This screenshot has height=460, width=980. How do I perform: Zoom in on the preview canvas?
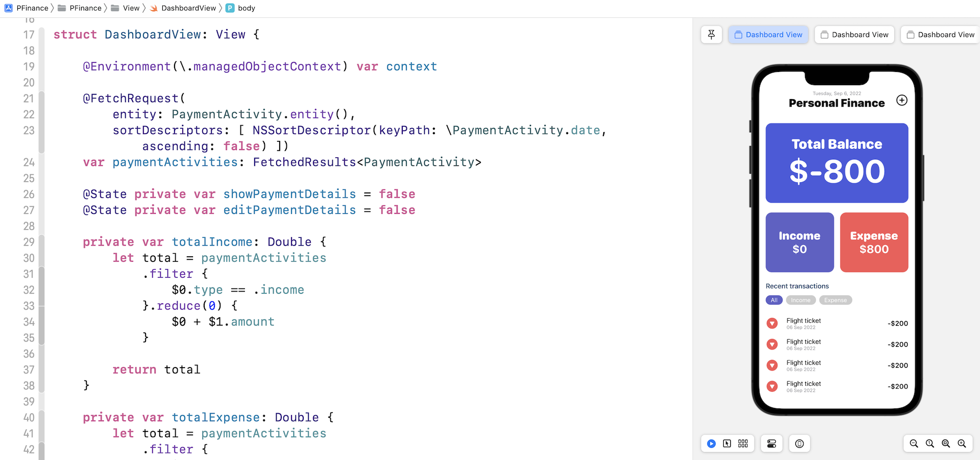point(962,444)
